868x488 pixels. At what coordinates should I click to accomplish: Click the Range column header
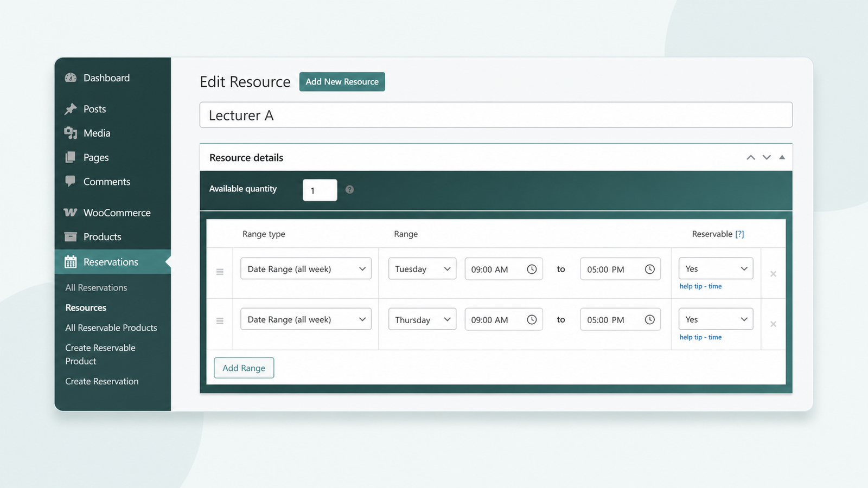click(406, 234)
